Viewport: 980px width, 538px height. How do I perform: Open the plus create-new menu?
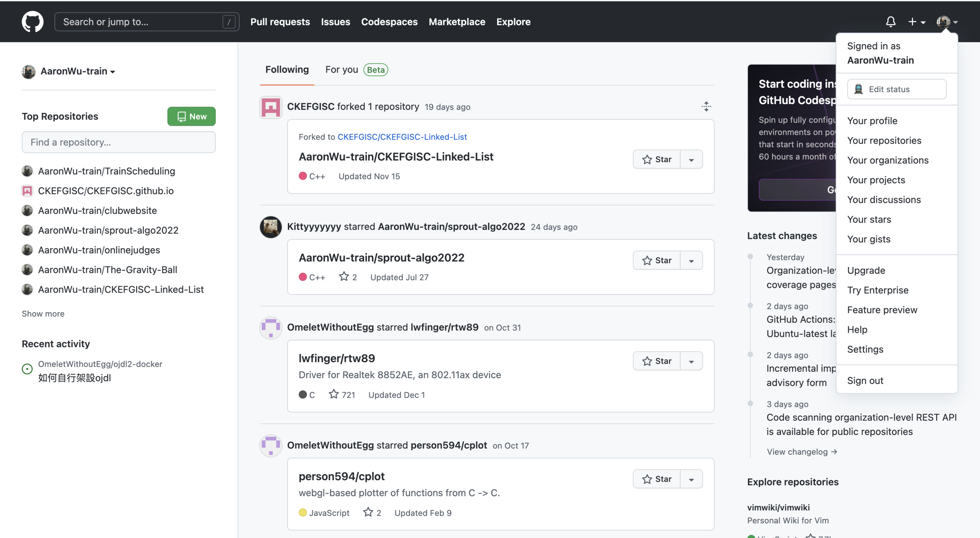coord(917,22)
